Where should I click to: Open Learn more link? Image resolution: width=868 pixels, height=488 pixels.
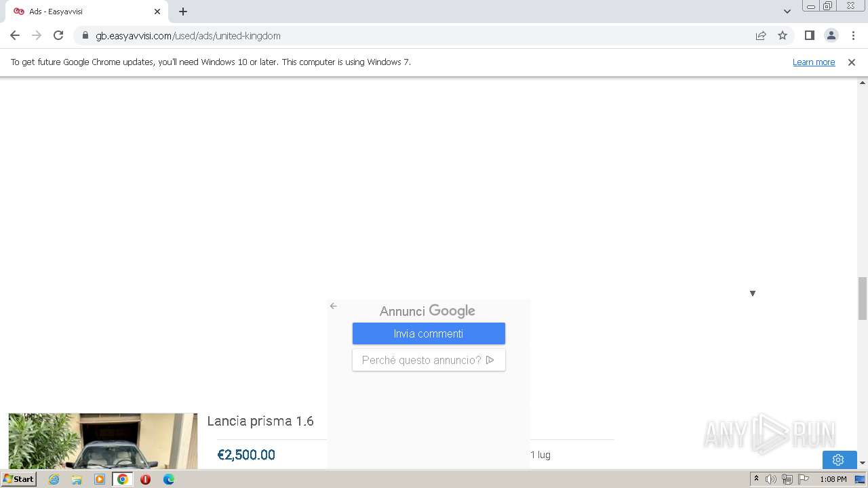coord(814,62)
